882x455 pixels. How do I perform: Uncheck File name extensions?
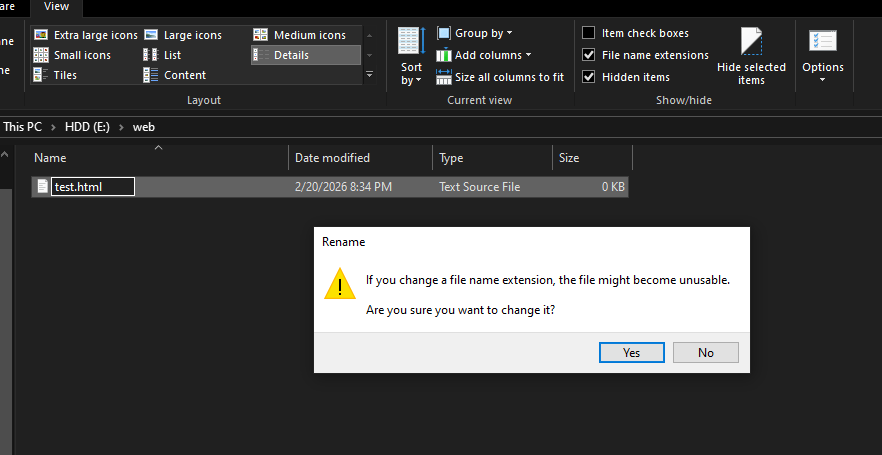tap(588, 55)
